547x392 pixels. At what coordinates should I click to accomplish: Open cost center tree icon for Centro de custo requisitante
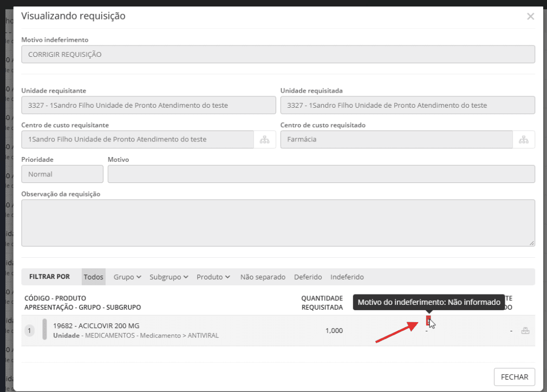point(264,140)
